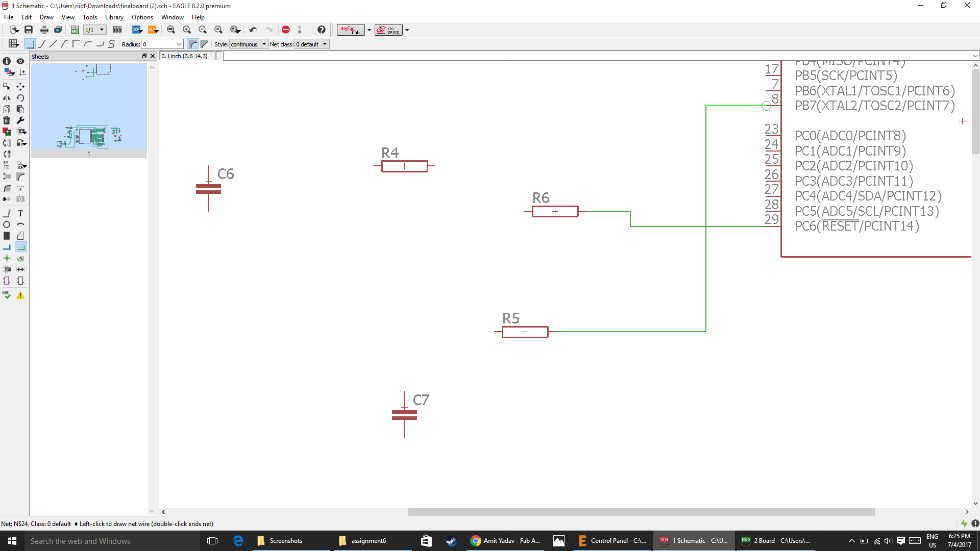The image size is (980, 551).
Task: Enable rounded miter style
Action: (x=193, y=44)
